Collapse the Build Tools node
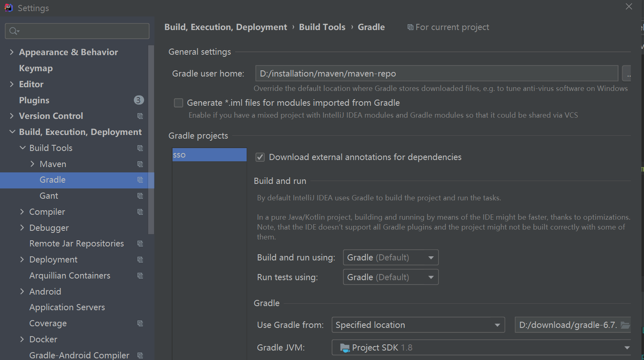 coord(22,148)
